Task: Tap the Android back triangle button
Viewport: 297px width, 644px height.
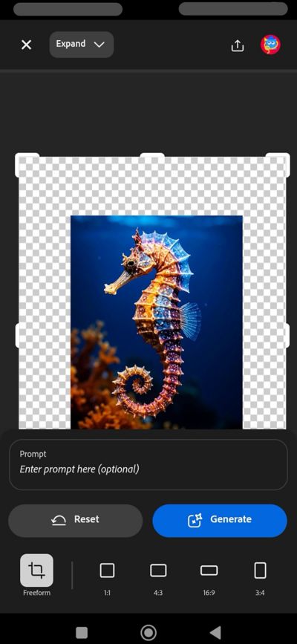Action: click(215, 632)
